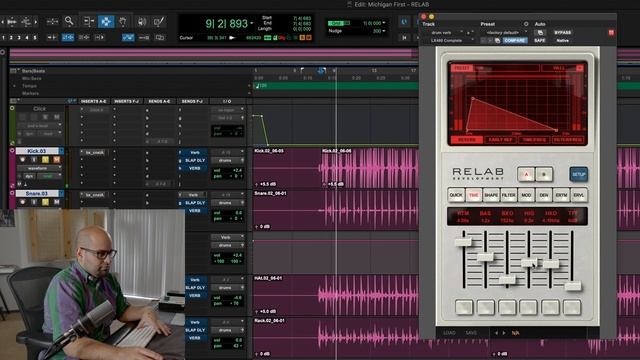This screenshot has width=640, height=360.
Task: Click the blue SETUP button
Action: click(x=578, y=174)
